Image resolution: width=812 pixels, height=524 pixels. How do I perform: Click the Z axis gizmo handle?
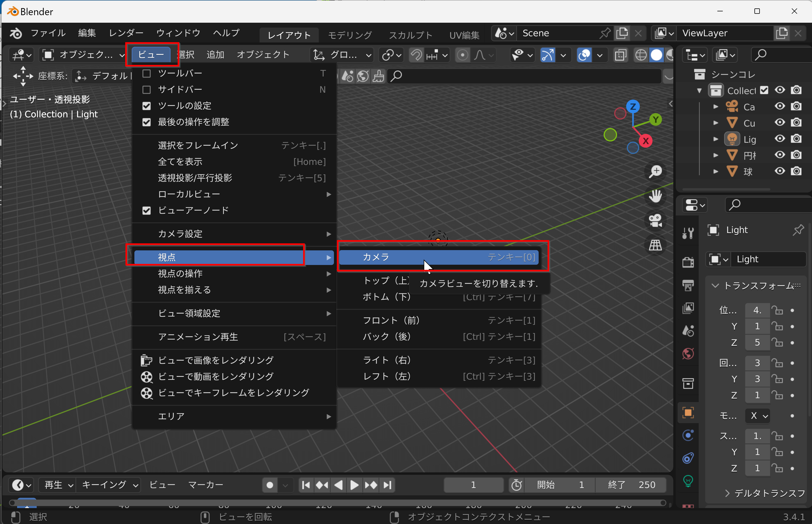click(633, 107)
